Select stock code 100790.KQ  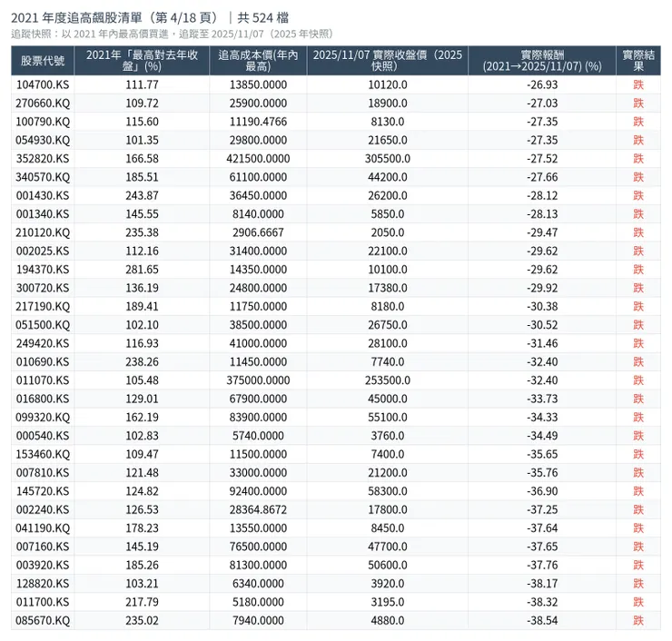(43, 122)
